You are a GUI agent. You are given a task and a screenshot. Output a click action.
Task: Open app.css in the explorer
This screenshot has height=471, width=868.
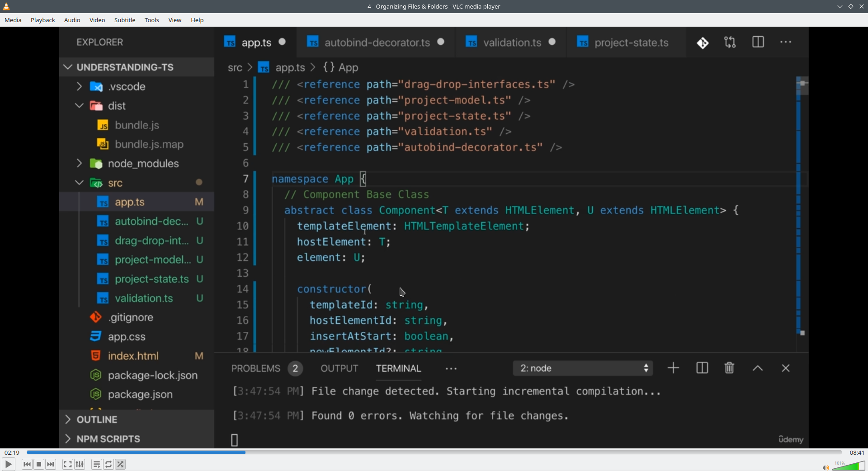point(137,337)
